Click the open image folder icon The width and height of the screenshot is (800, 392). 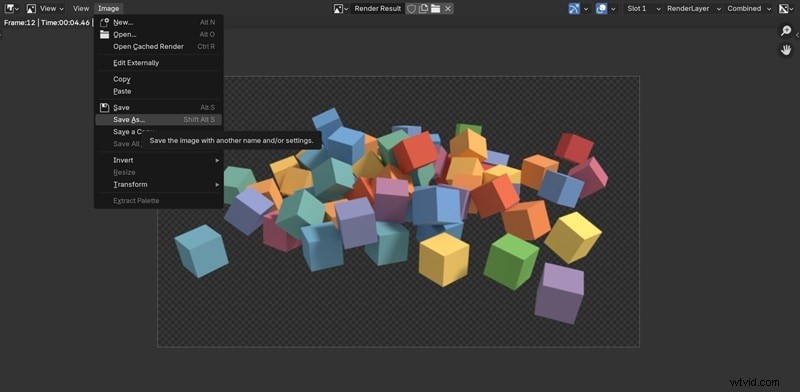pyautogui.click(x=435, y=8)
